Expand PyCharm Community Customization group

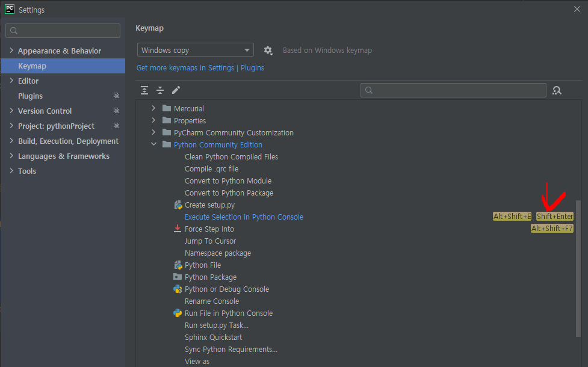tap(153, 132)
